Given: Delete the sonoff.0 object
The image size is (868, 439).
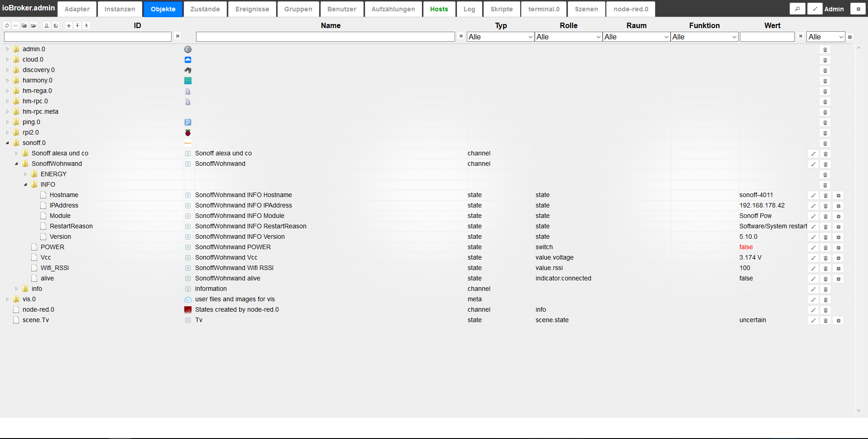Looking at the screenshot, I should [x=825, y=144].
